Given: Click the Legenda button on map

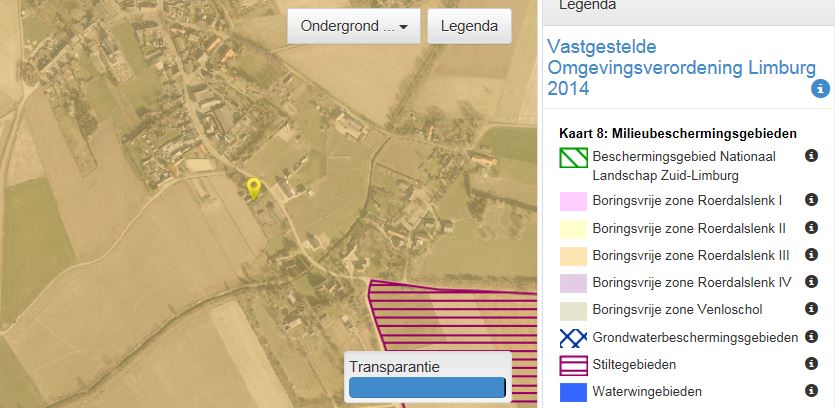Looking at the screenshot, I should [469, 26].
